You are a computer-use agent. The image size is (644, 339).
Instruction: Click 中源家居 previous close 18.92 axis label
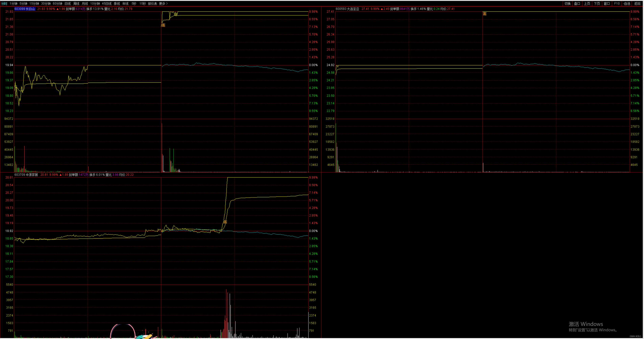[9, 231]
